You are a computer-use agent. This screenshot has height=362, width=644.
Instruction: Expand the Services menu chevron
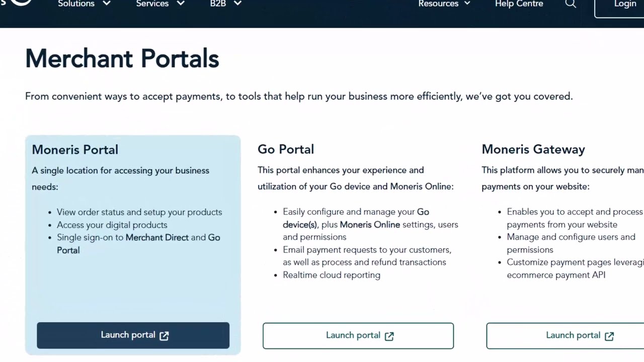point(181,4)
